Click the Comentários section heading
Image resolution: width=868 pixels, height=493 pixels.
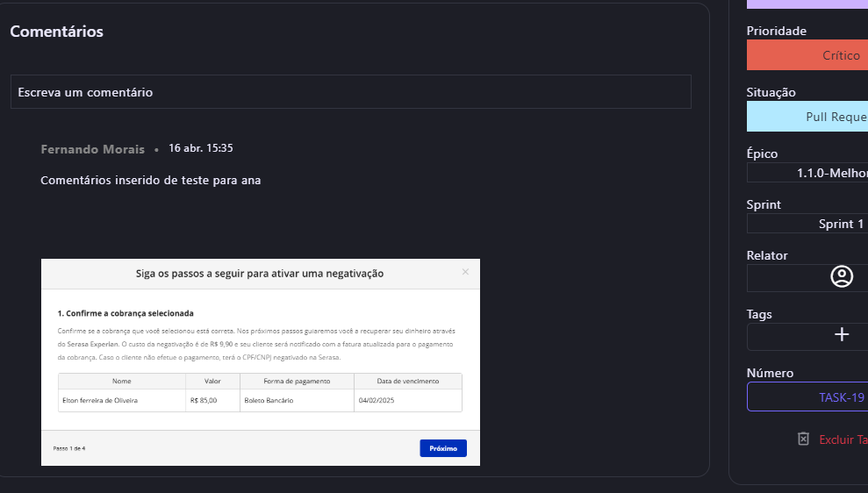tap(56, 32)
